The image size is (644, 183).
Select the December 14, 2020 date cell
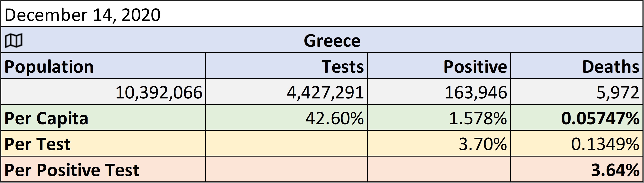[322, 14]
